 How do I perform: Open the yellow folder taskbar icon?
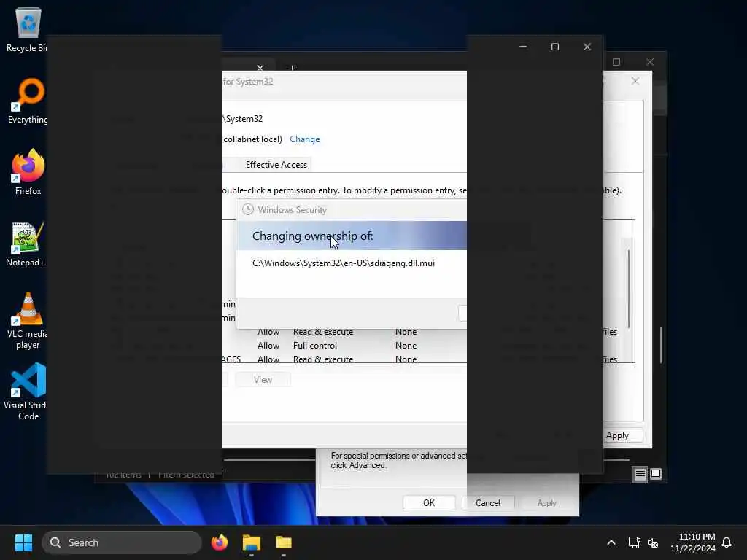[284, 542]
